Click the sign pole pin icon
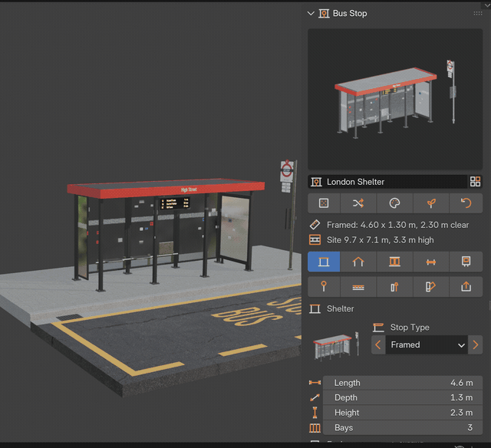The image size is (491, 448). 324,286
